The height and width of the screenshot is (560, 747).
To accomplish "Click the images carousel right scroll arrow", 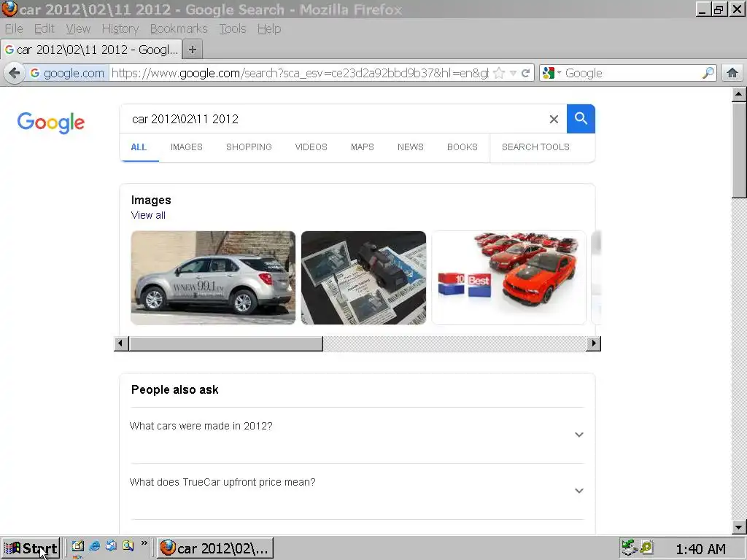I will click(594, 343).
